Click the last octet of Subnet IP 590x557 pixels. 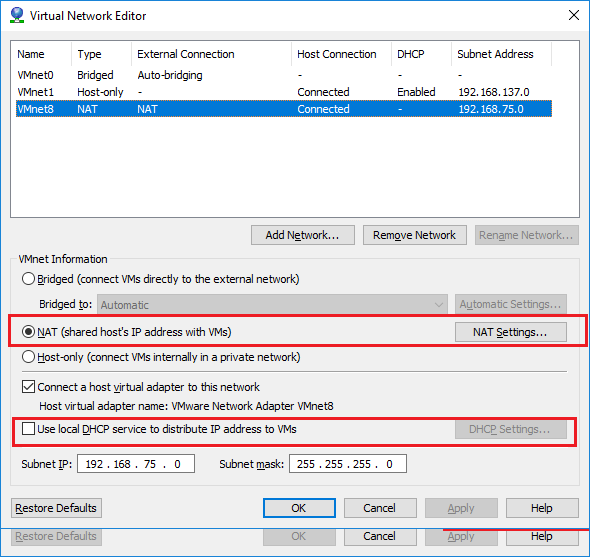[177, 464]
